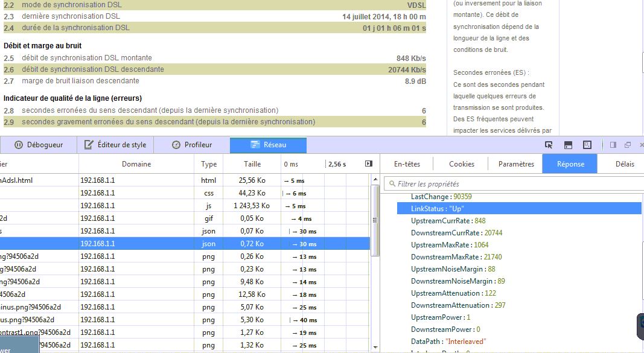
Task: Click the responsive design mode icon
Action: 587,145
